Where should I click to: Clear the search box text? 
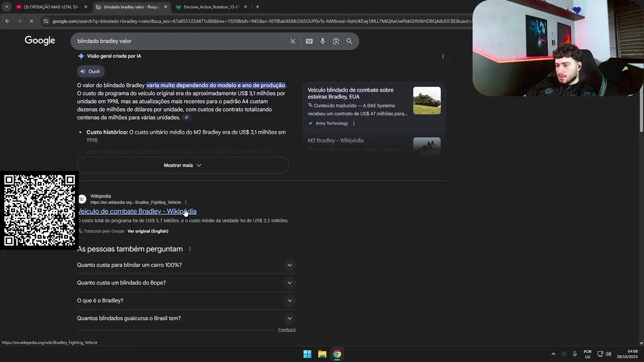[292, 41]
